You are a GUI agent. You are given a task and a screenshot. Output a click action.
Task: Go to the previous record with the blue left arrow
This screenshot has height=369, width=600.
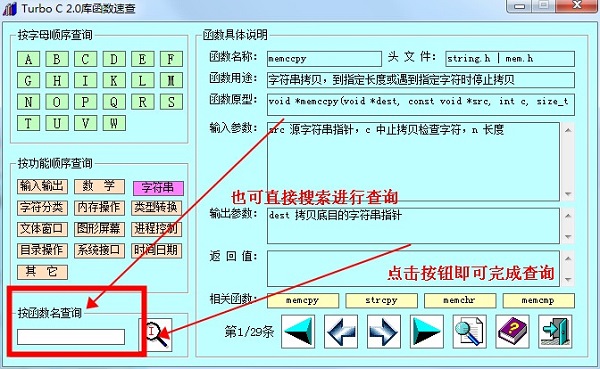tap(341, 331)
